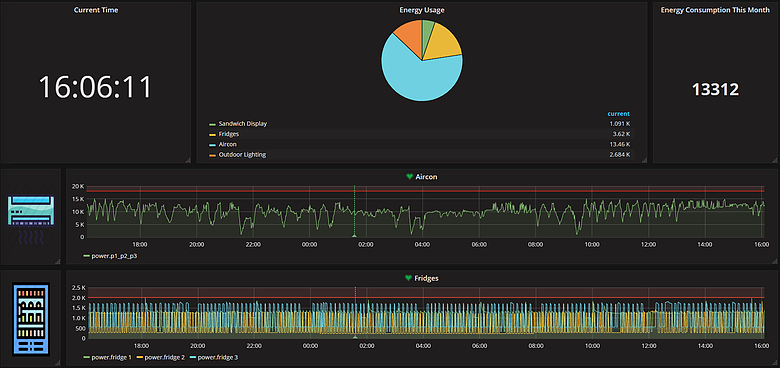Toggle Fridges series in pie legend
Viewport: 780px width, 368px height.
point(229,134)
